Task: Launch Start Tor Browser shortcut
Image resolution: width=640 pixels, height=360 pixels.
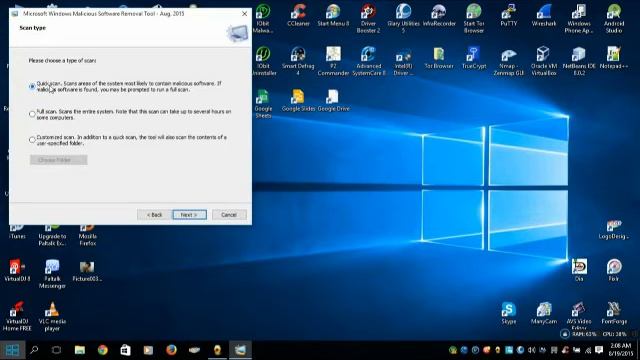Action: (x=474, y=19)
